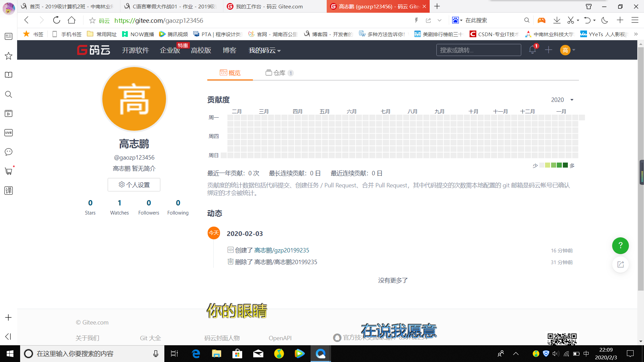
Task: Click the 个人设置 button
Action: pyautogui.click(x=134, y=185)
